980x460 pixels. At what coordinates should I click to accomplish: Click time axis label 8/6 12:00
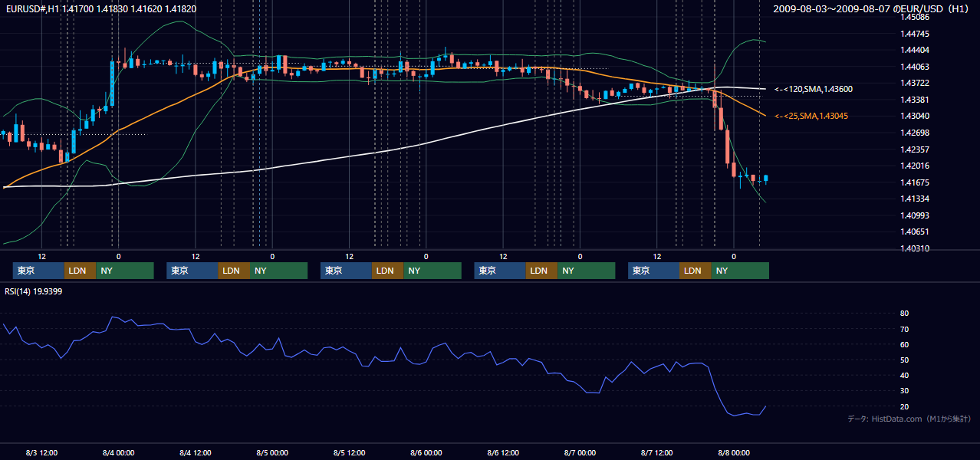point(503,452)
